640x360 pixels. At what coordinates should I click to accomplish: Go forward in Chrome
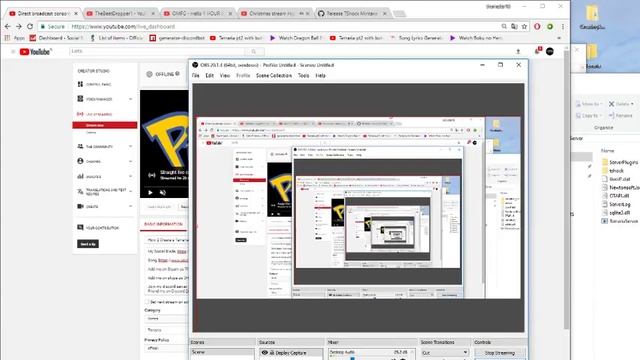19,26
